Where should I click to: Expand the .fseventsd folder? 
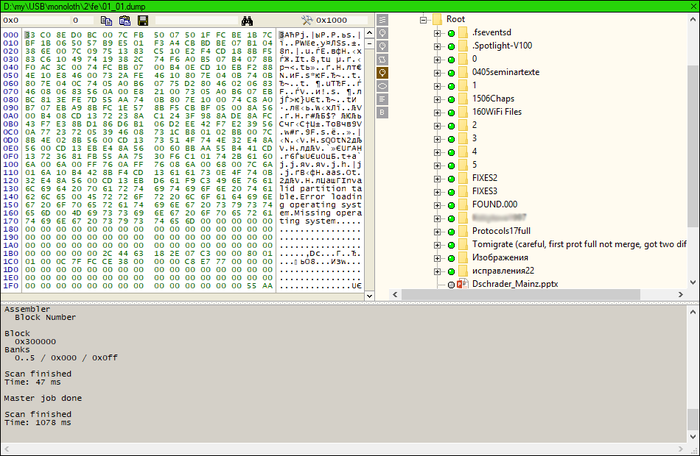pyautogui.click(x=438, y=34)
